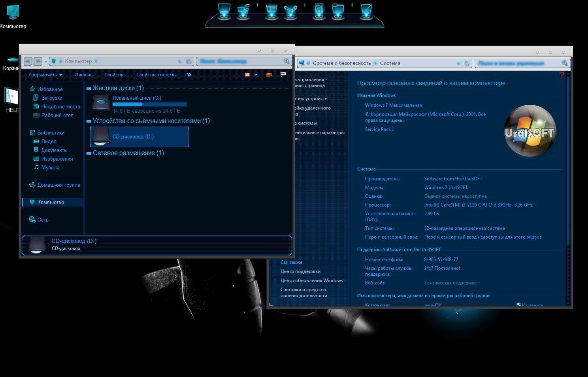Open the HELP file icon on desktop

[12, 100]
